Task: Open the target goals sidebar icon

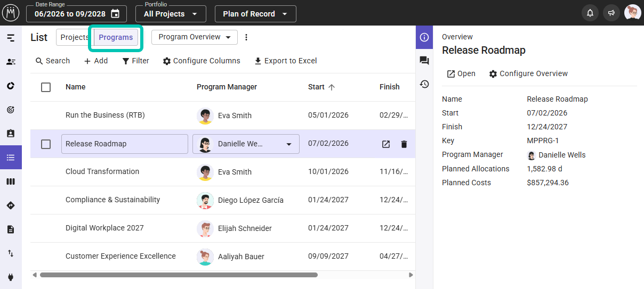Action: click(x=11, y=110)
